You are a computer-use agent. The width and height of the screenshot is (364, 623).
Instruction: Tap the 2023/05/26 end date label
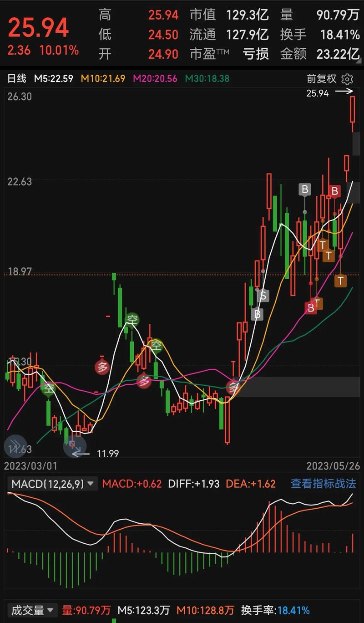332,466
